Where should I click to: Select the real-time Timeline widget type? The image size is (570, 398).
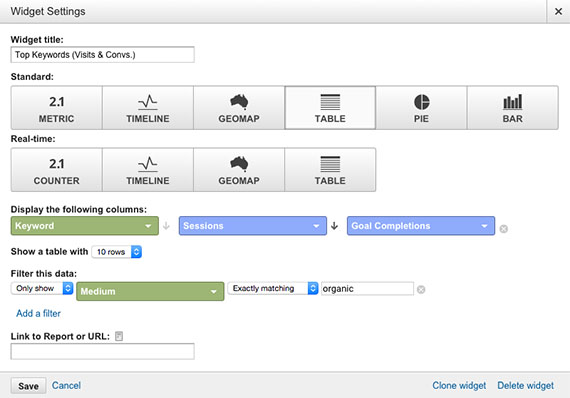pos(148,170)
